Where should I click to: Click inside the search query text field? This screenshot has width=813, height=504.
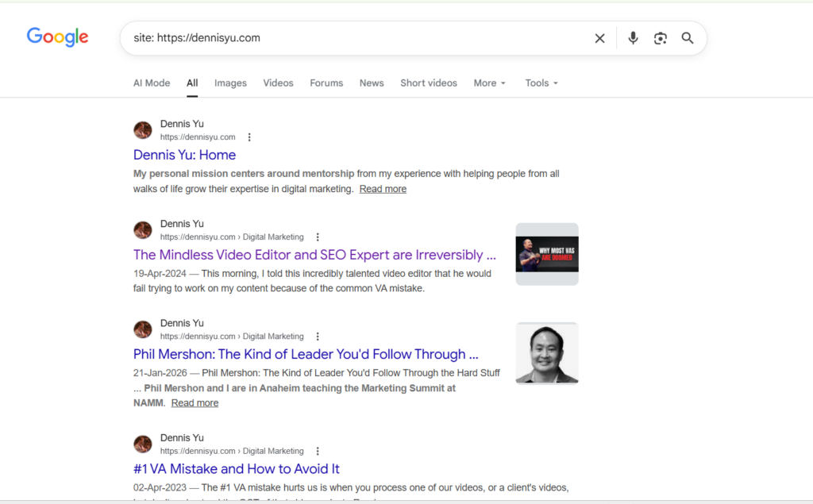pyautogui.click(x=357, y=38)
